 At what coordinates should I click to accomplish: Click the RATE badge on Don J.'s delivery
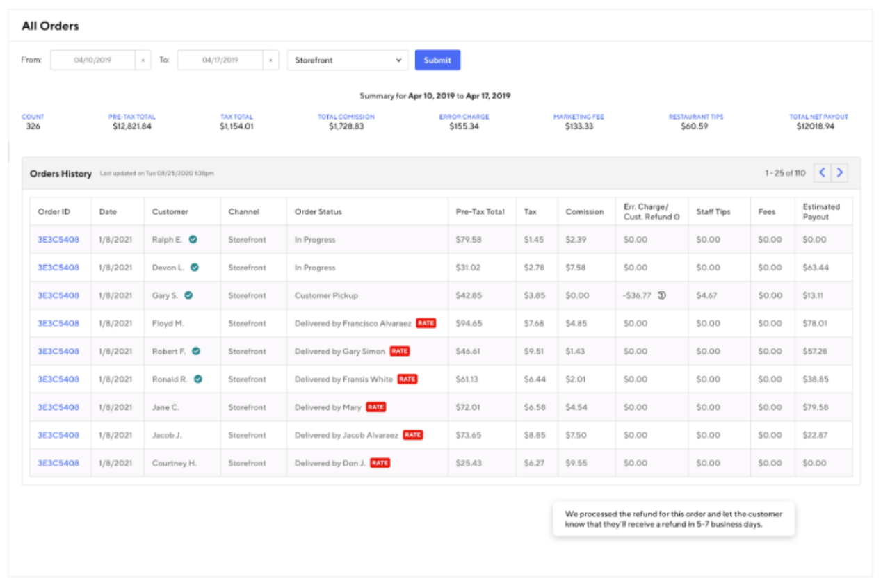(382, 463)
